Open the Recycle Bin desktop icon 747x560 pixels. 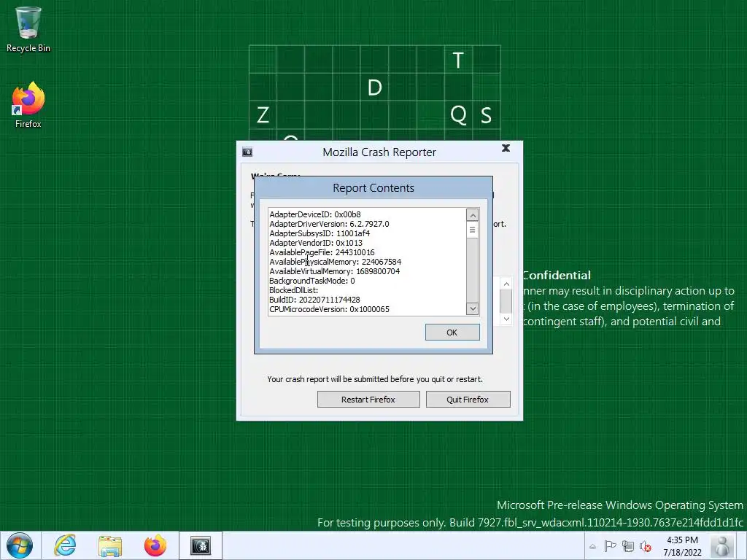click(x=28, y=29)
